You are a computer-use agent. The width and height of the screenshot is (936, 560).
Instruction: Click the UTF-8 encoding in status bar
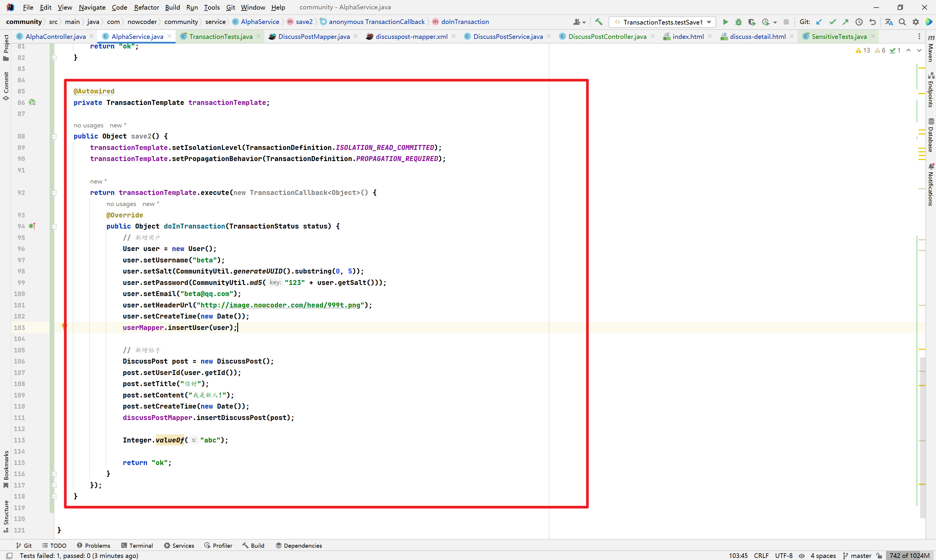[784, 556]
